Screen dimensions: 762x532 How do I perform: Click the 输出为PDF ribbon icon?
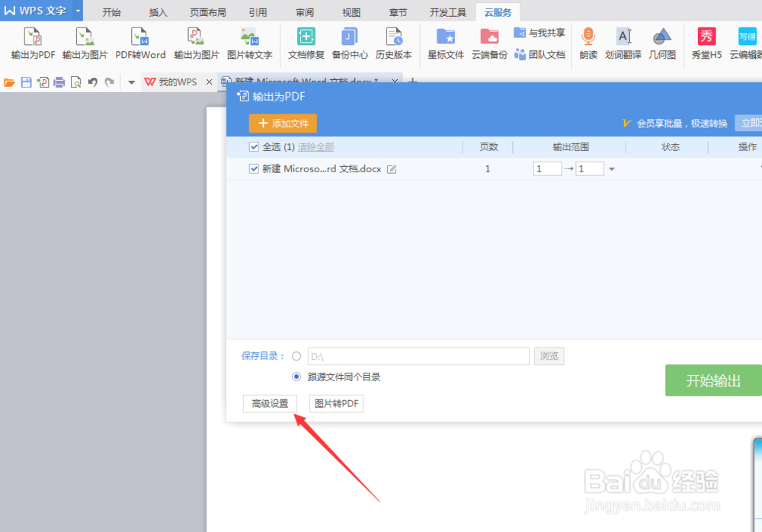pos(33,43)
